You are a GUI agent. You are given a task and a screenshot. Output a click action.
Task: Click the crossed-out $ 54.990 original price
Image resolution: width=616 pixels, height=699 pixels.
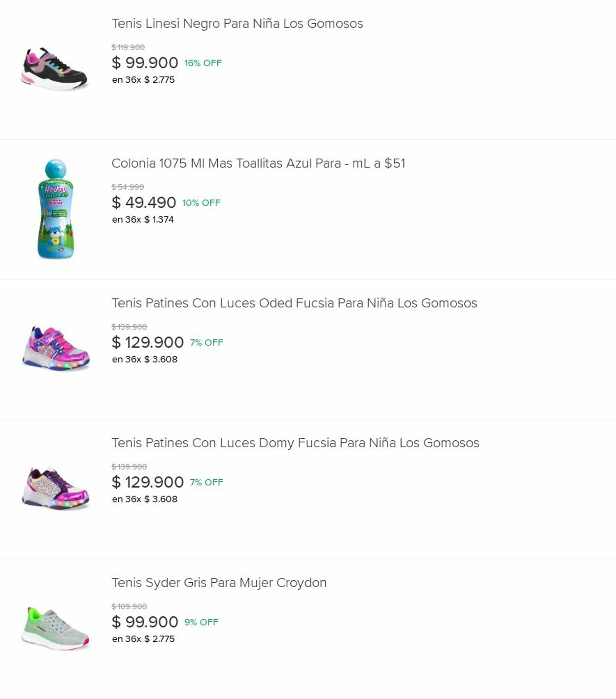click(x=128, y=187)
